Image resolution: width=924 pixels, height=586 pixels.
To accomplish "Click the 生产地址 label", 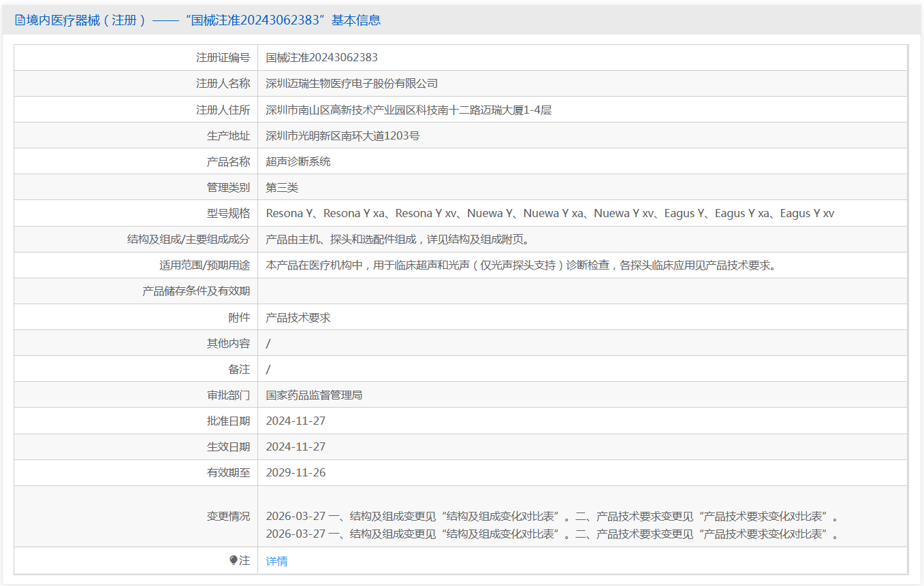I will [228, 135].
